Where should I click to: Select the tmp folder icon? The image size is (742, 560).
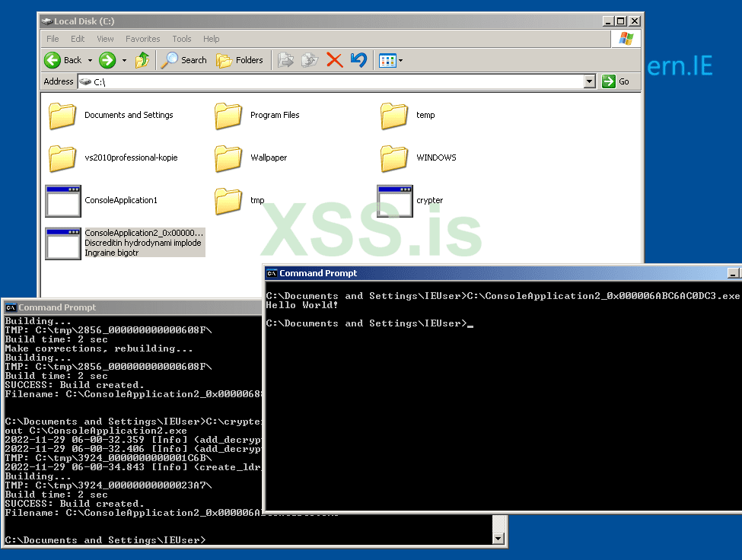[228, 201]
